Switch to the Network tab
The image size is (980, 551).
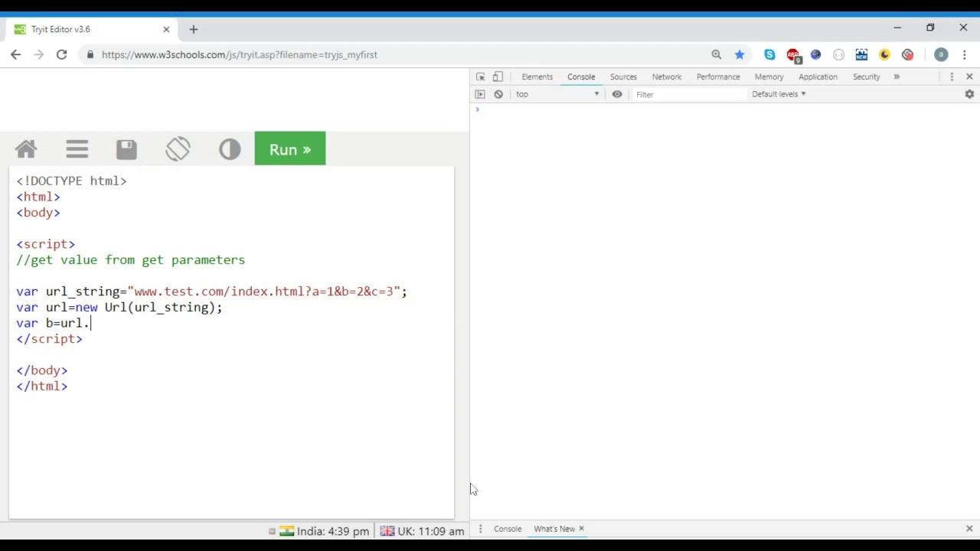pyautogui.click(x=667, y=77)
